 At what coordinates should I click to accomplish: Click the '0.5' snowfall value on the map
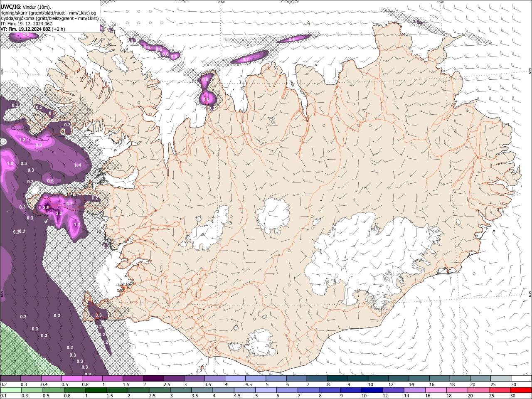pos(50,181)
